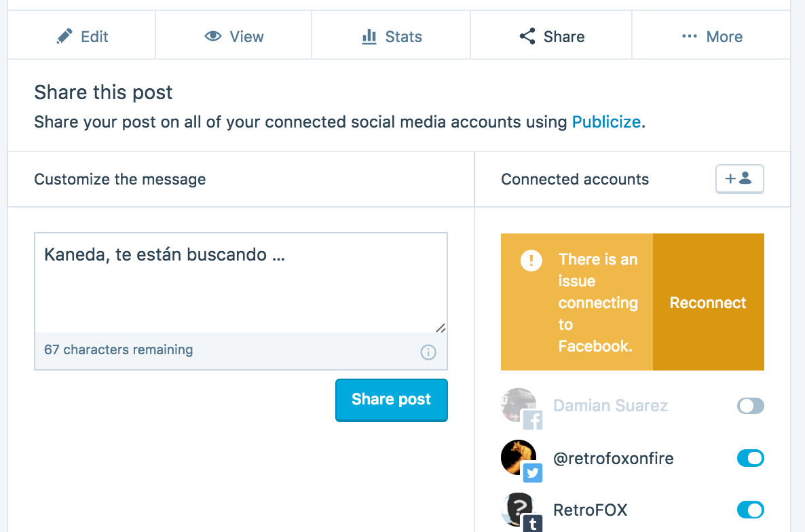
Task: Follow the Publicize link
Action: [606, 122]
